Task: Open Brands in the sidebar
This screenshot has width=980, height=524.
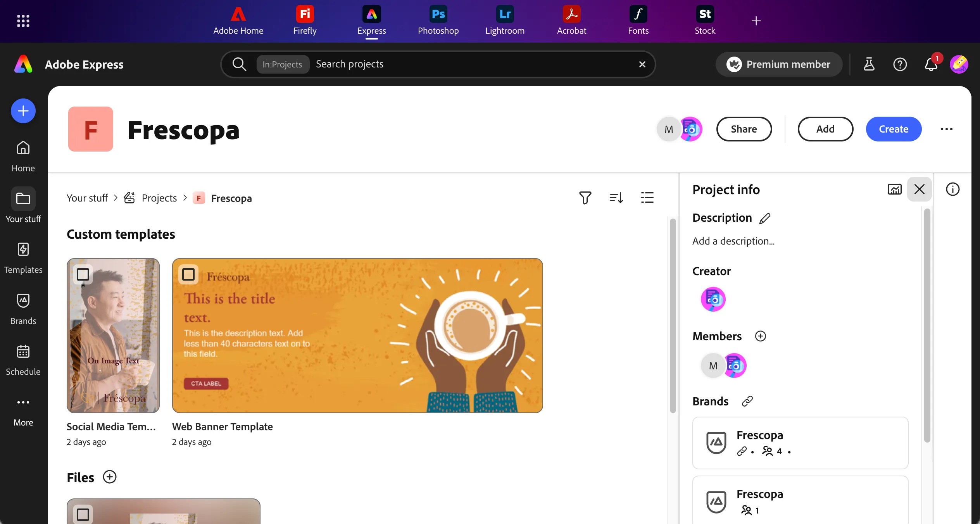Action: coord(23,309)
